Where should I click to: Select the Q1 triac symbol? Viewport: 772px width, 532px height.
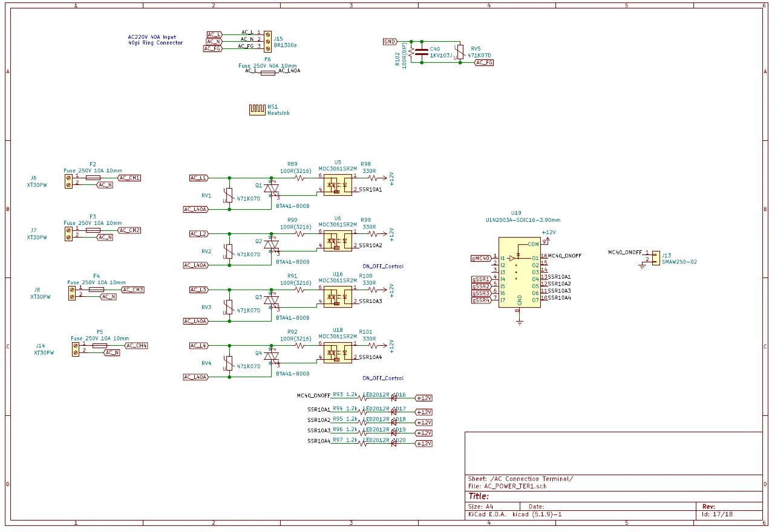(272, 188)
